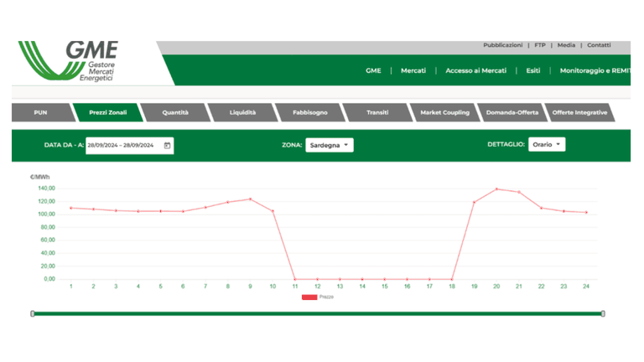Grab the left handle of range slider
The height and width of the screenshot is (362, 644).
pos(33,313)
